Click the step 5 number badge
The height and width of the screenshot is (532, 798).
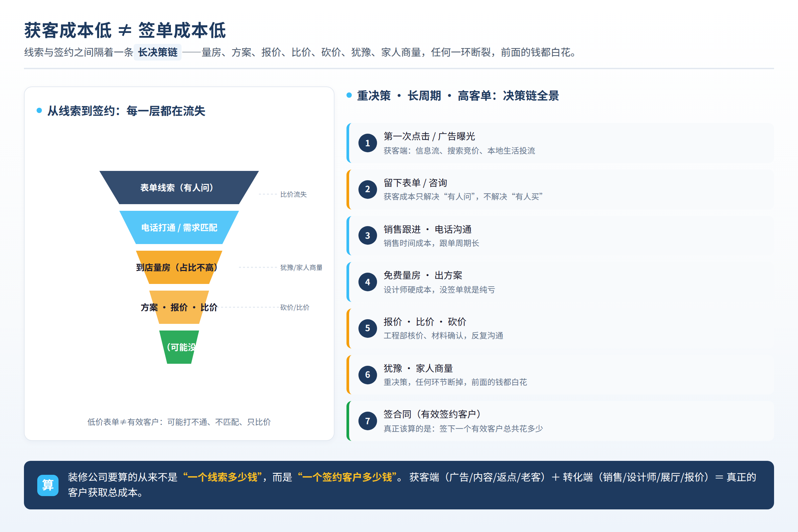pyautogui.click(x=367, y=328)
